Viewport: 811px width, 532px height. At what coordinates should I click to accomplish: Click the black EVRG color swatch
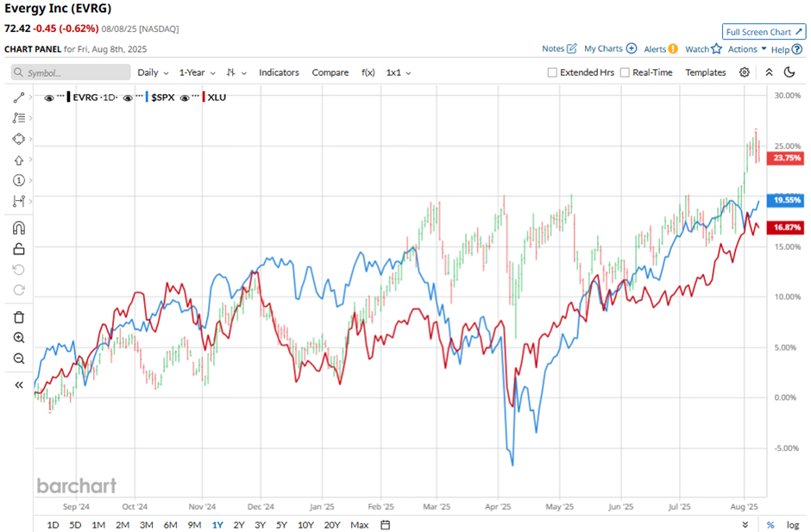(x=69, y=97)
